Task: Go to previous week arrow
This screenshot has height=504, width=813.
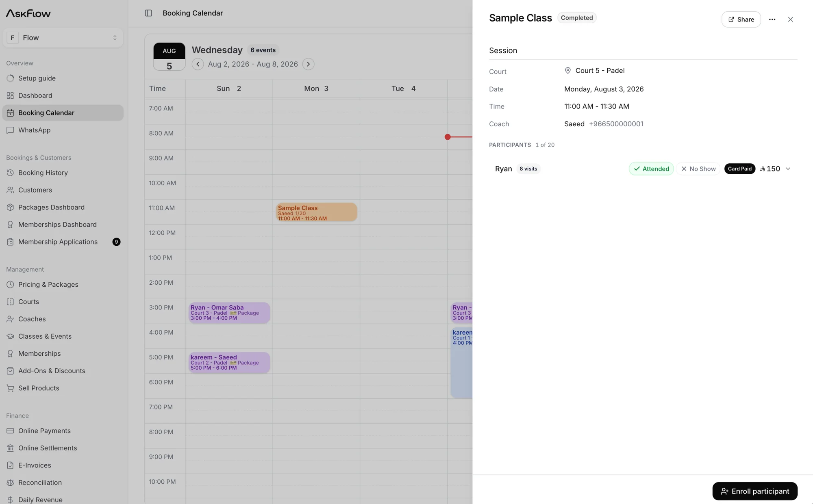Action: tap(198, 64)
